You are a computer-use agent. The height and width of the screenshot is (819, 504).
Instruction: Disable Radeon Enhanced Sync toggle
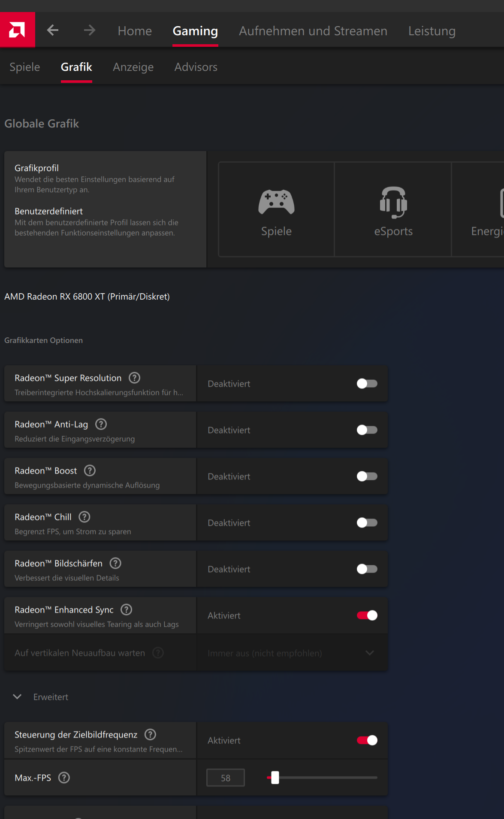(367, 615)
